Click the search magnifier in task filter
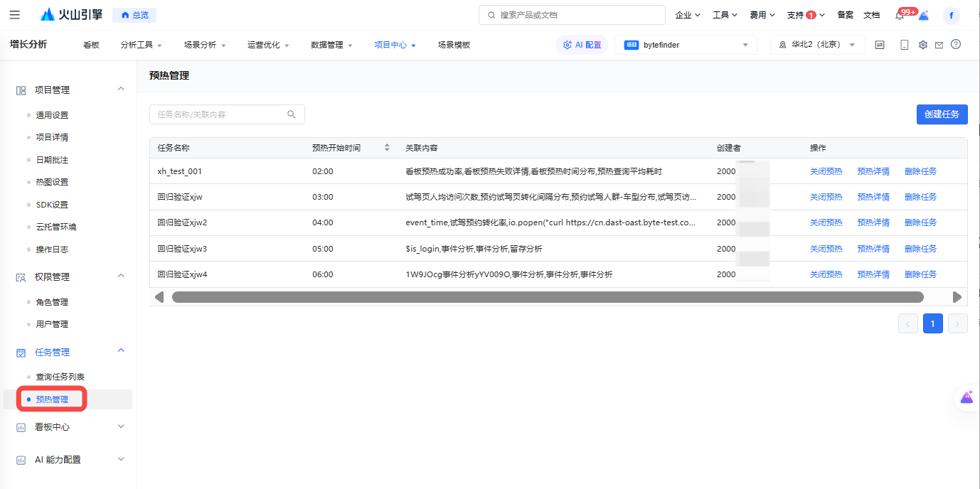The image size is (980, 489). coord(292,114)
